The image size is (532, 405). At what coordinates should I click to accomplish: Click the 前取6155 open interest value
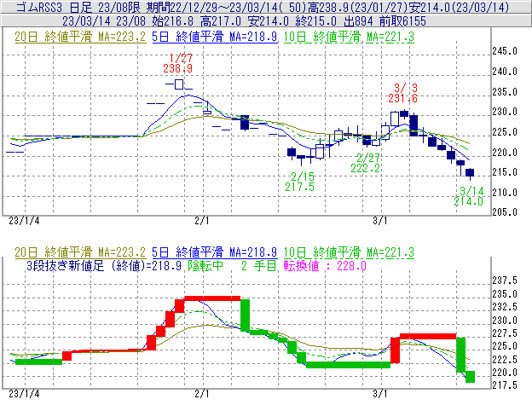tap(402, 21)
